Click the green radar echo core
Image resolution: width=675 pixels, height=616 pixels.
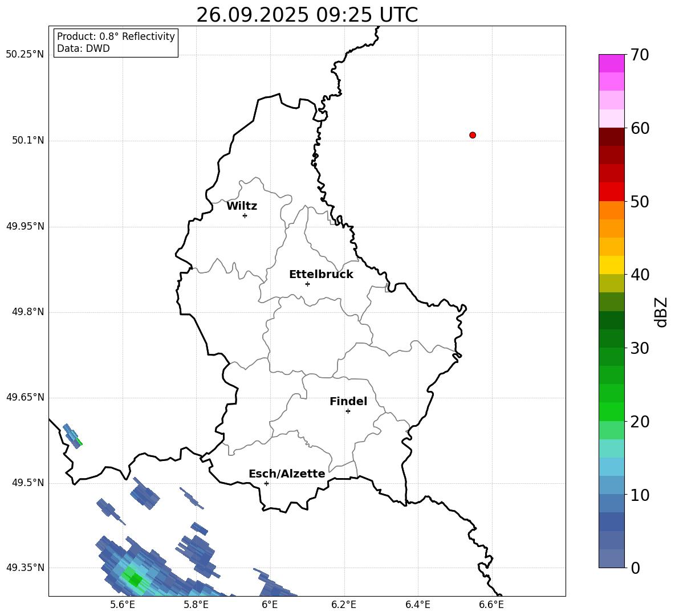coord(135,580)
